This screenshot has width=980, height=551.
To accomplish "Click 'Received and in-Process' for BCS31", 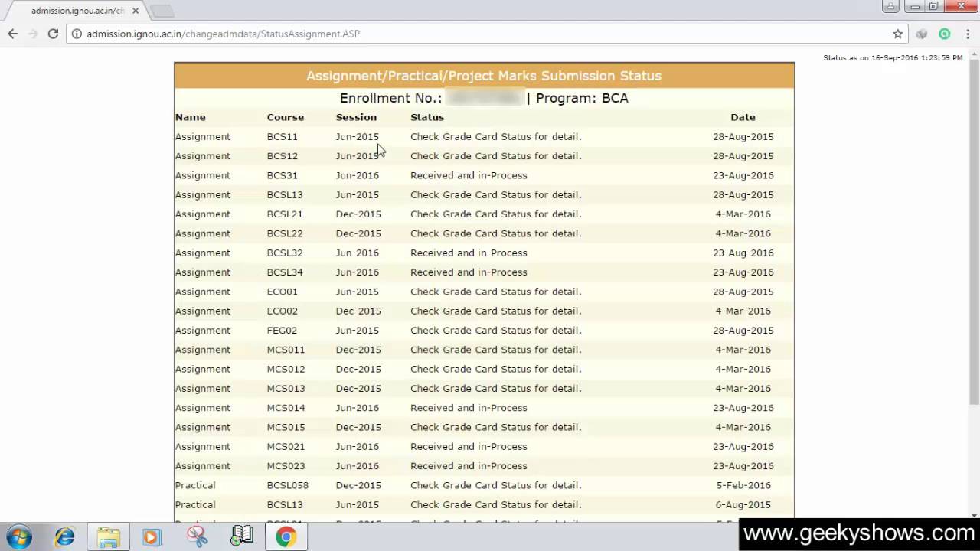I will pos(469,175).
